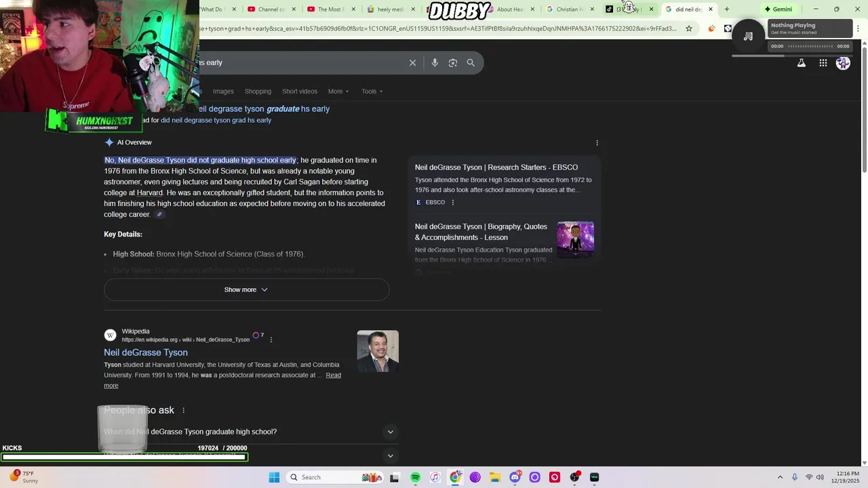Image resolution: width=868 pixels, height=488 pixels.
Task: Click Read more on Wikipedia snippet
Action: 333,375
